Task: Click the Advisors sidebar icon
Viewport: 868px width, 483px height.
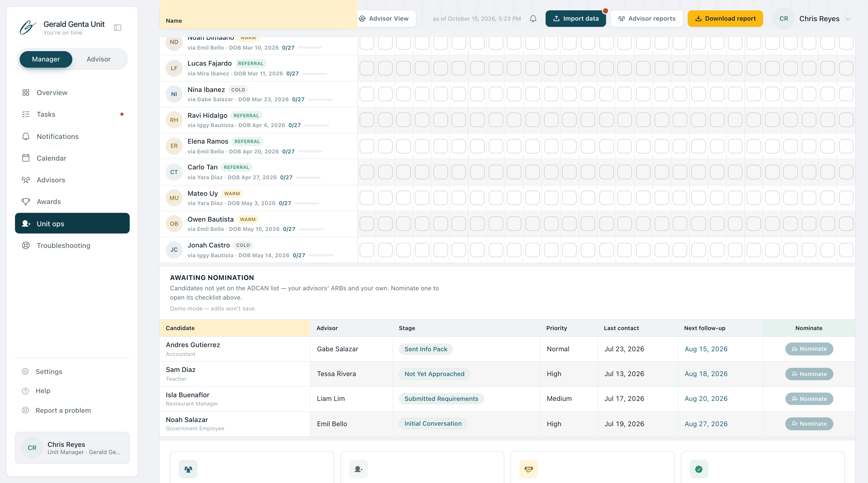Action: pyautogui.click(x=26, y=180)
